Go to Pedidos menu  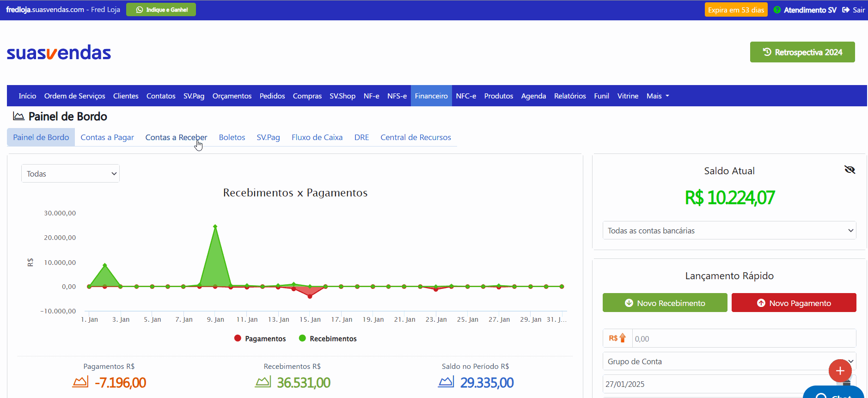(272, 96)
